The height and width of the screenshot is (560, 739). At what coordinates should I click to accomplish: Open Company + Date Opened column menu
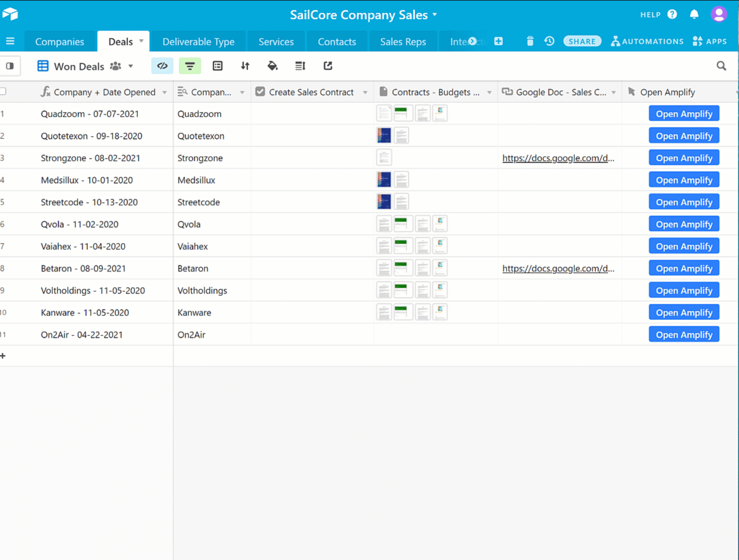(x=165, y=92)
